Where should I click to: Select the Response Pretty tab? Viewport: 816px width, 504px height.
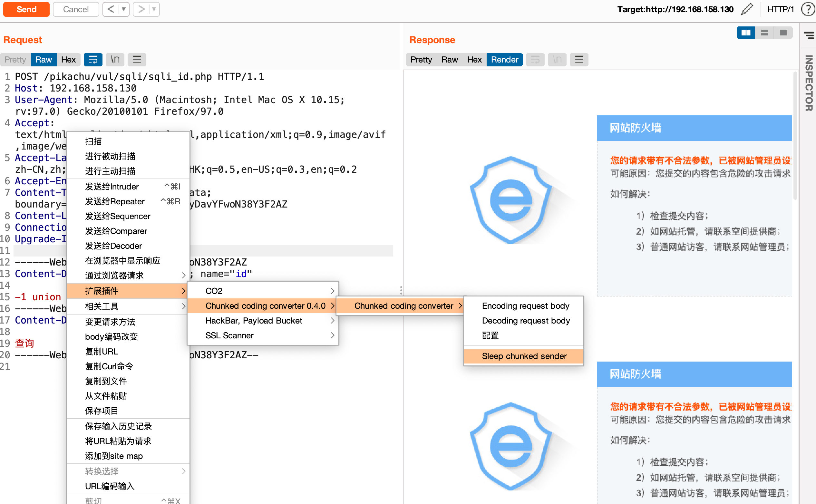[x=421, y=60]
